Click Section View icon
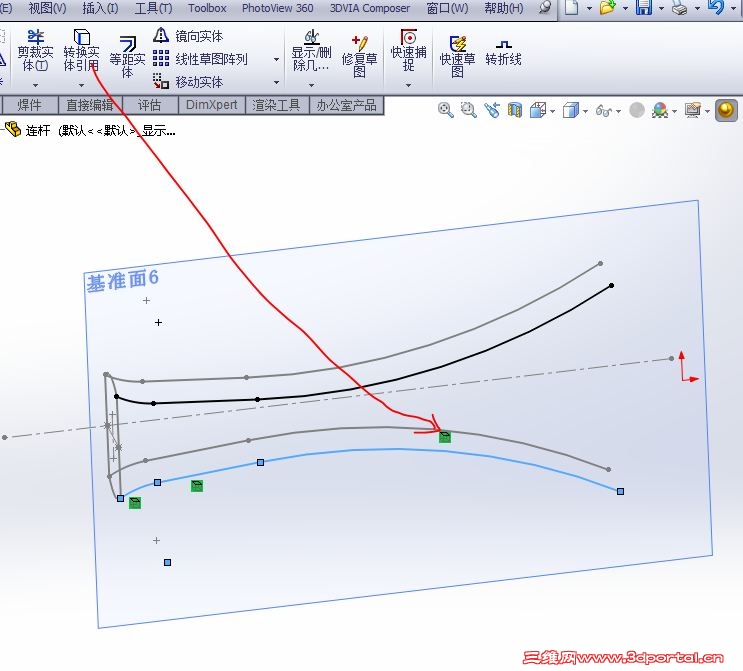This screenshot has height=671, width=743. pyautogui.click(x=515, y=110)
